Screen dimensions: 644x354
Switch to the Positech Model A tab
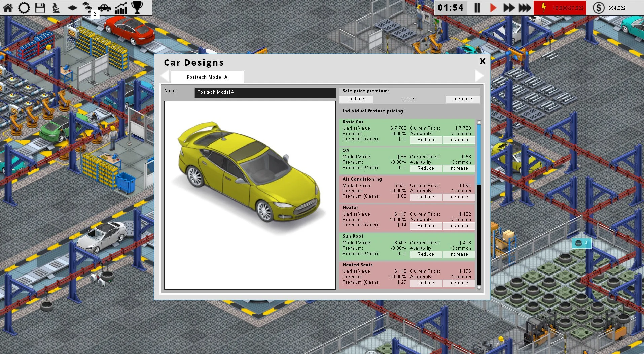pos(207,77)
